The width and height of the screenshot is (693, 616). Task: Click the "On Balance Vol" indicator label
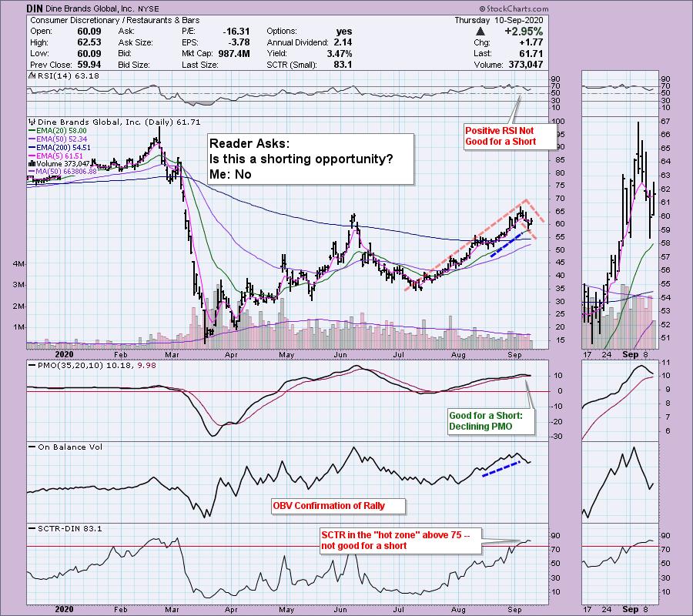(x=70, y=447)
